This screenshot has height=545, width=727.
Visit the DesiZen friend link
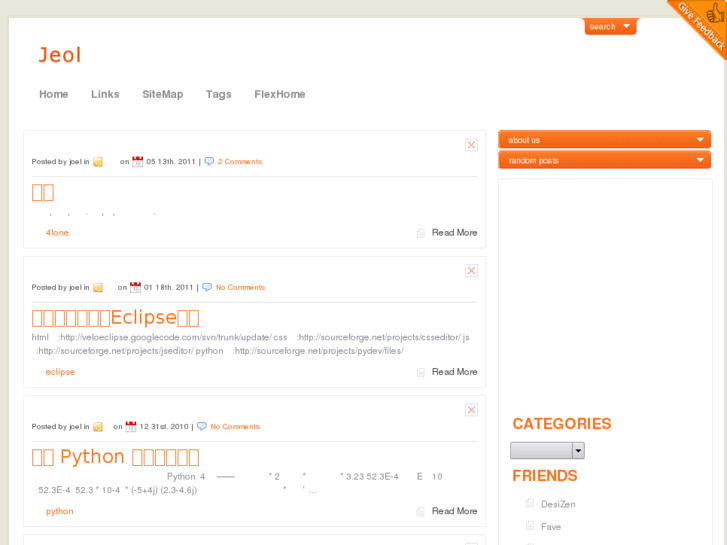(x=558, y=504)
